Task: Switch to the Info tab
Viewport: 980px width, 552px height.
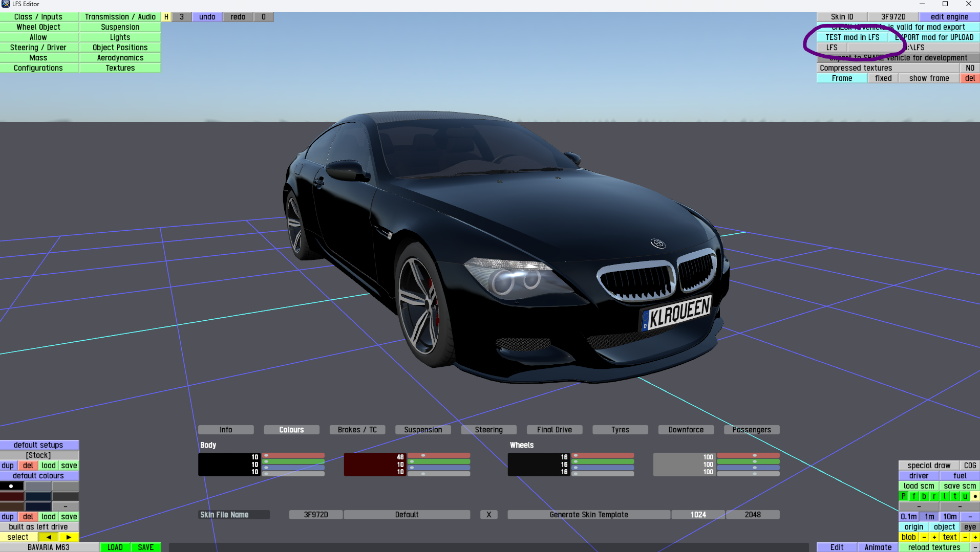Action: coord(226,430)
